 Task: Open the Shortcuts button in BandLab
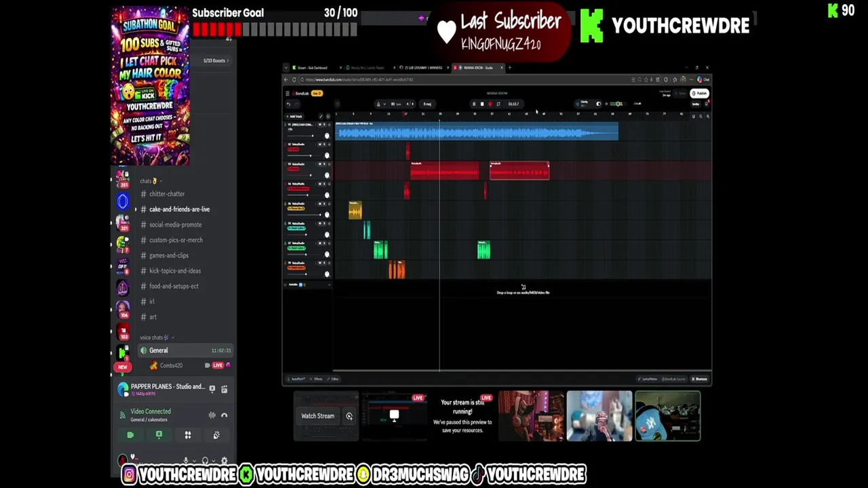pos(699,379)
